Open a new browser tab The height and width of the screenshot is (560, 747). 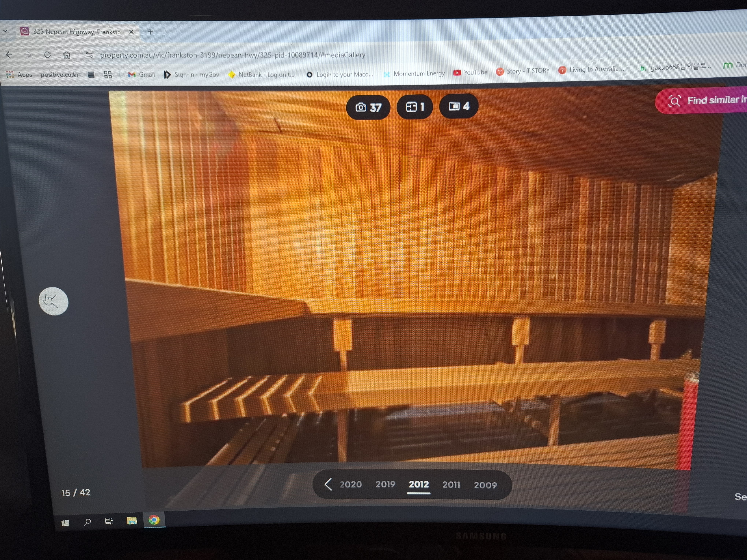(x=150, y=32)
